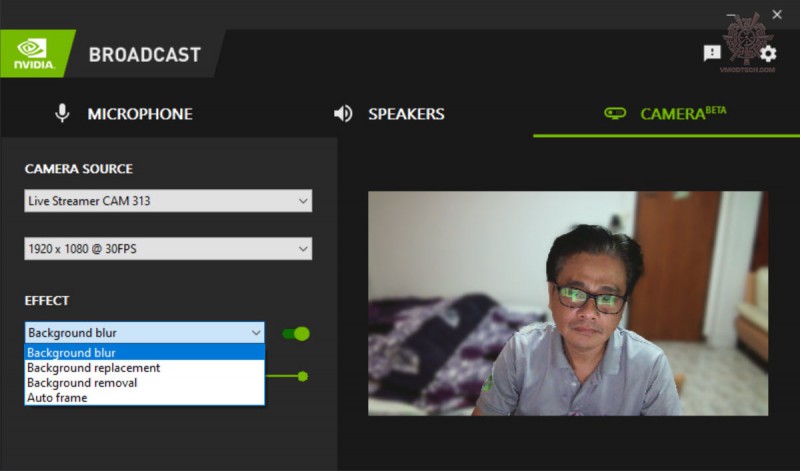
Task: Collapse the Background blur effect dropdown
Action: coord(144,333)
